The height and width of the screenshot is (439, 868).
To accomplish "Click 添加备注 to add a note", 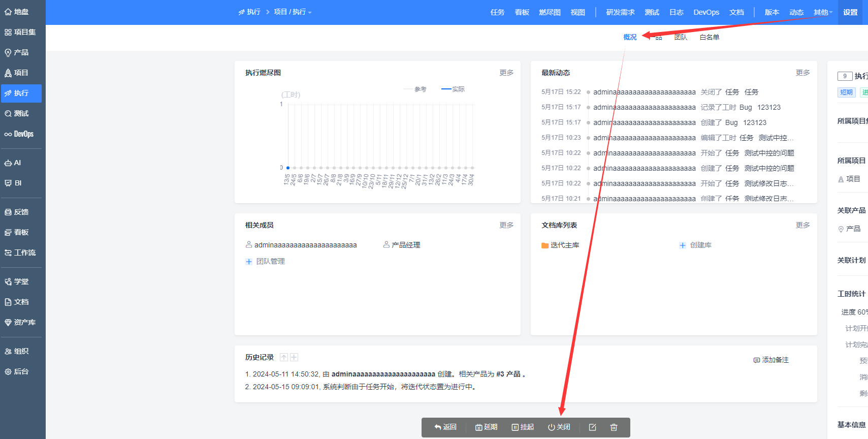I will tap(771, 360).
